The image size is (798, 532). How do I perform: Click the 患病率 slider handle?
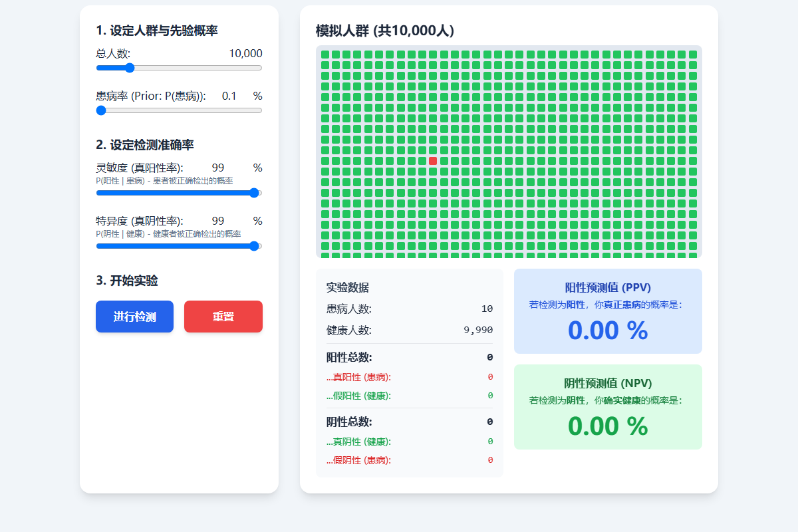click(101, 110)
